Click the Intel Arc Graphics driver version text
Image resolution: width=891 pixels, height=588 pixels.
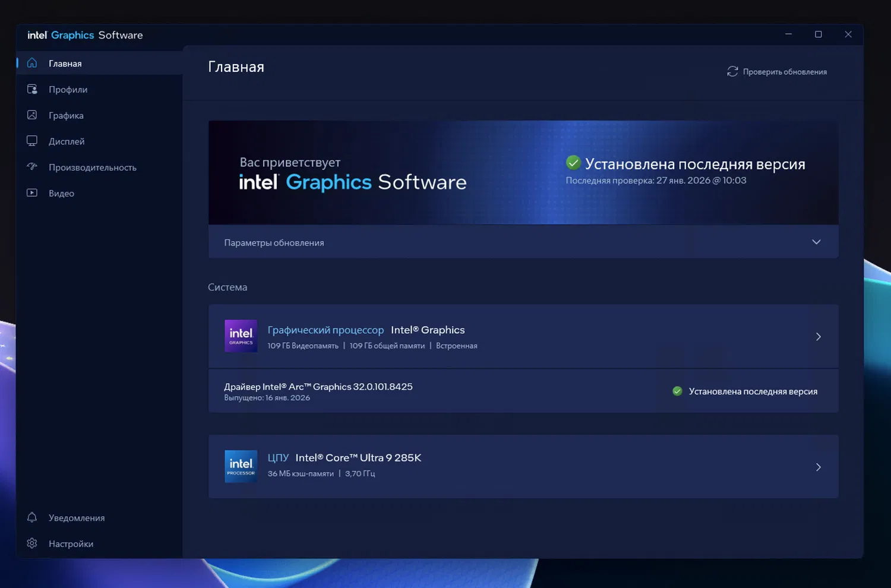318,386
